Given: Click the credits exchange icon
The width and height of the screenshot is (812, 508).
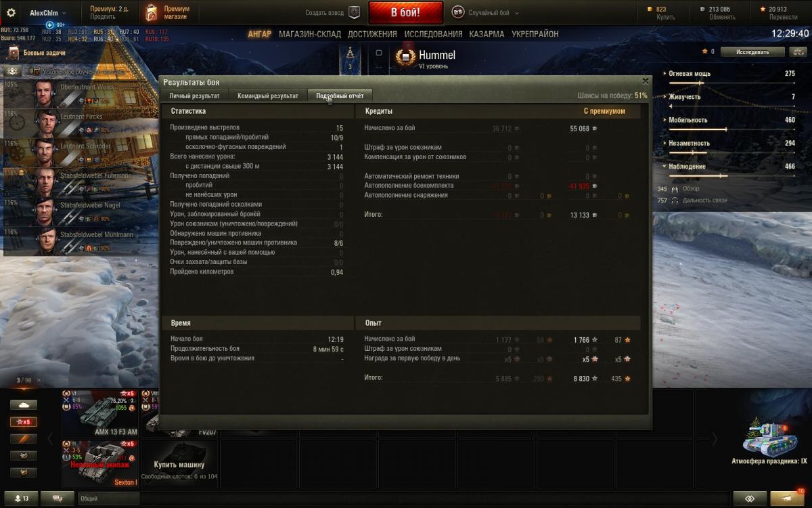Looking at the screenshot, I should click(x=703, y=9).
